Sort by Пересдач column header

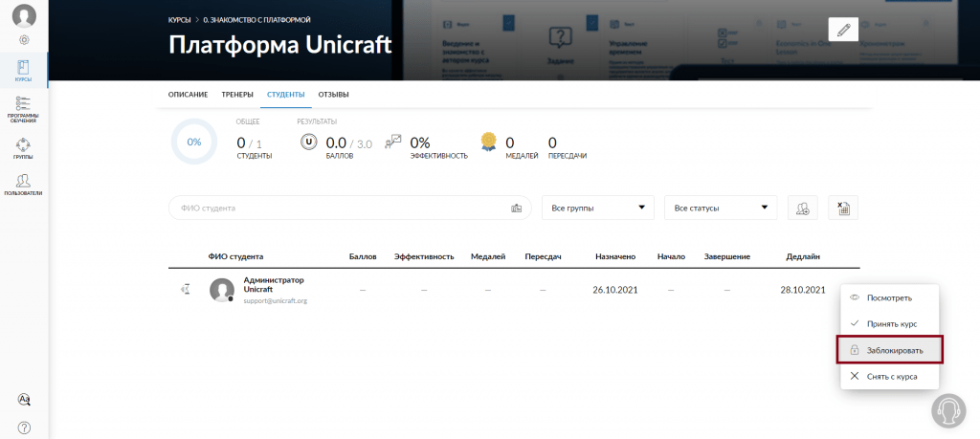544,256
